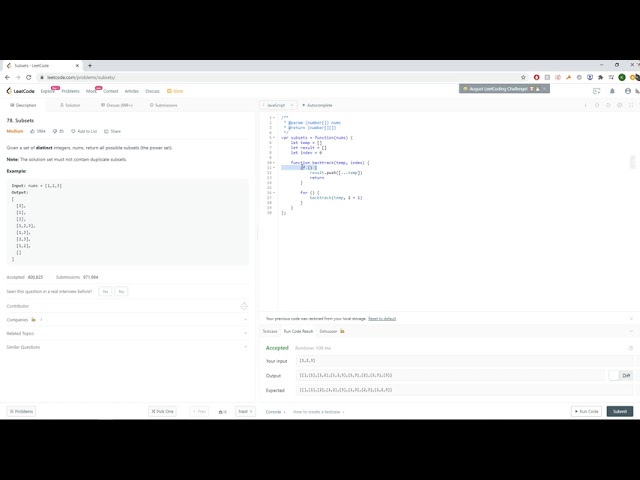Viewport: 640px width, 480px height.
Task: Click the Companies lock icon
Action: [x=33, y=320]
